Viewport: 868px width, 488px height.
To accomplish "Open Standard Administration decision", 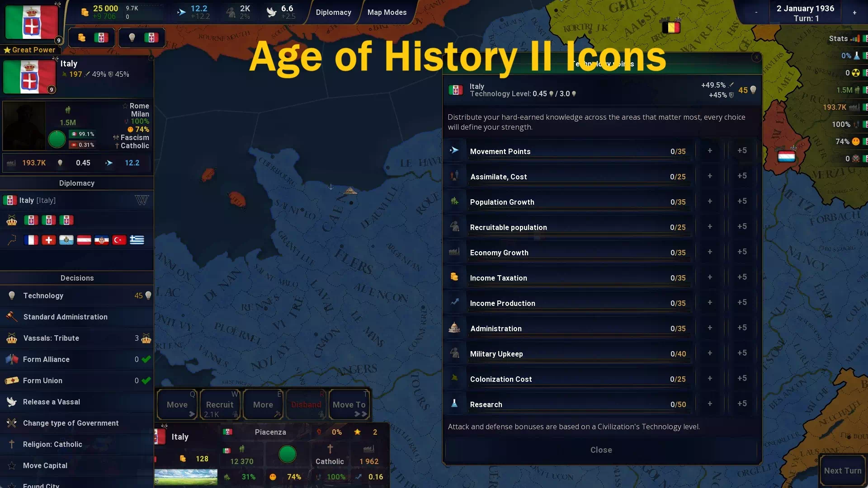I will coord(77,317).
